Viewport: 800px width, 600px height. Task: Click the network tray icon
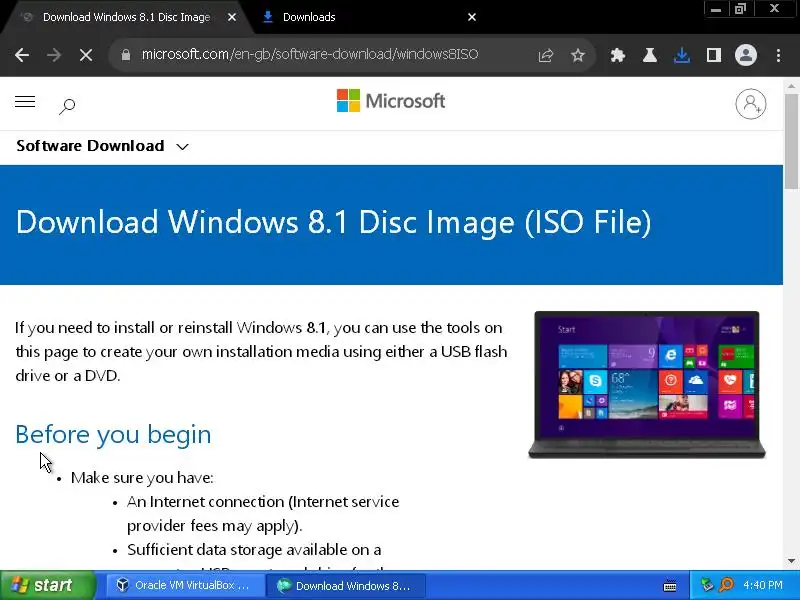[707, 585]
